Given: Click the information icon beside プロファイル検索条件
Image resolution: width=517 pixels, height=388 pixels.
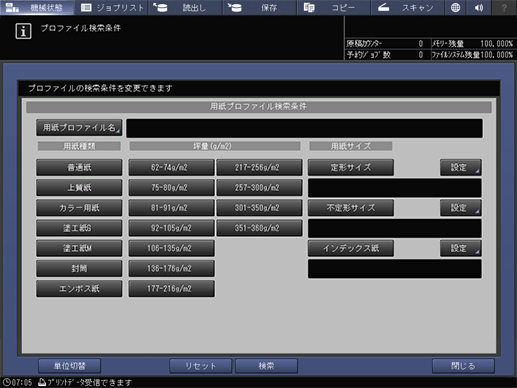Looking at the screenshot, I should (x=23, y=31).
